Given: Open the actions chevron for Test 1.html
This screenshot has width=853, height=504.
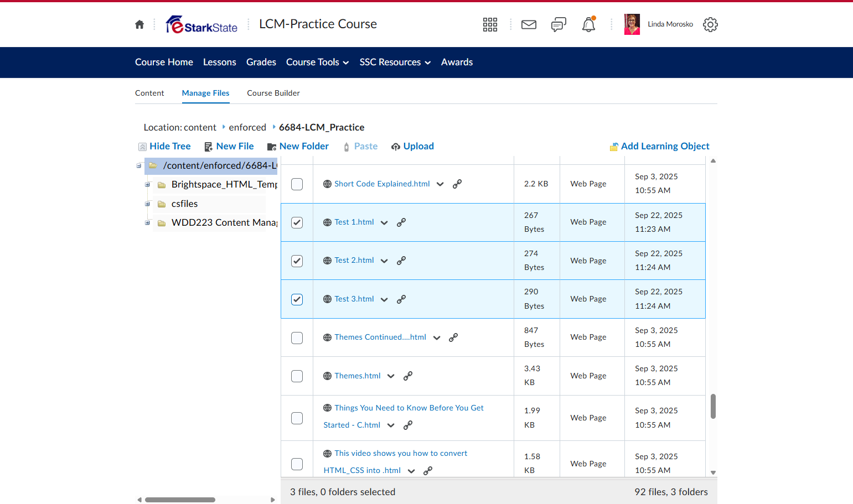Looking at the screenshot, I should point(384,222).
